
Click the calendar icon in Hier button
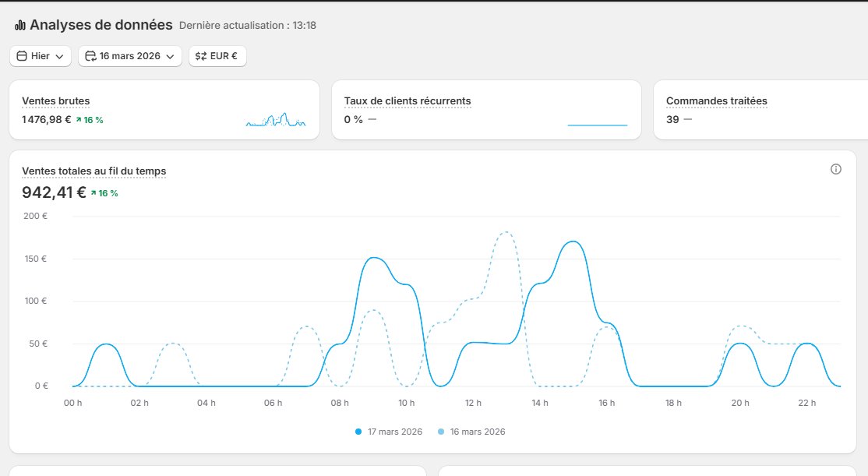(22, 56)
